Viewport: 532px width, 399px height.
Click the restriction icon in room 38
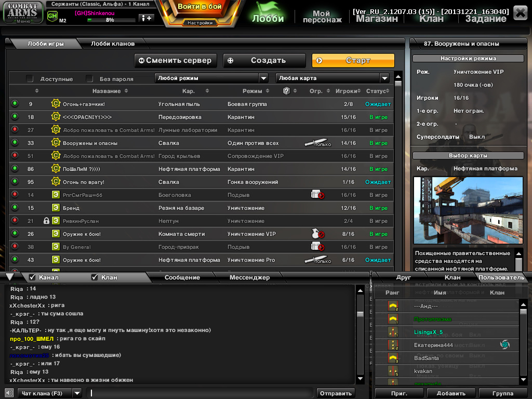coord(317,247)
